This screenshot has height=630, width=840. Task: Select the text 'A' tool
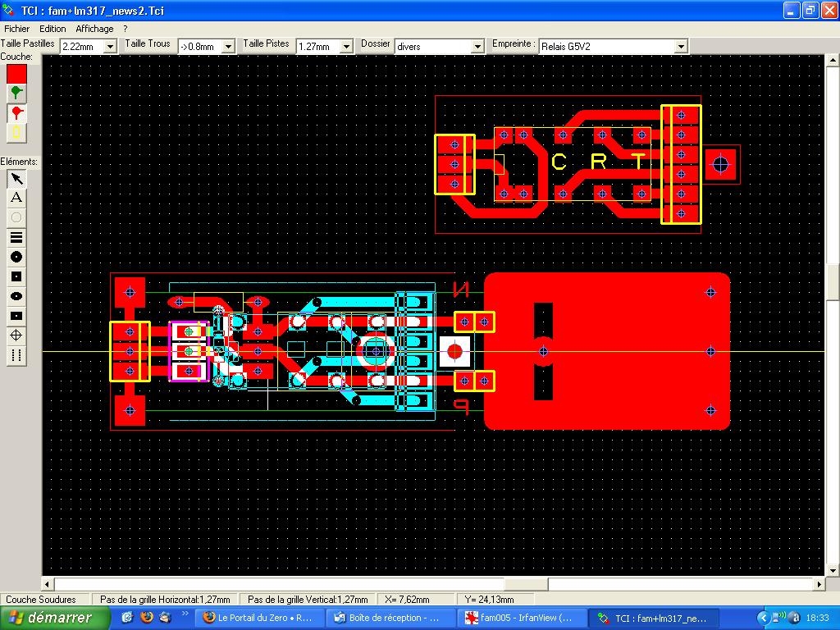[16, 198]
